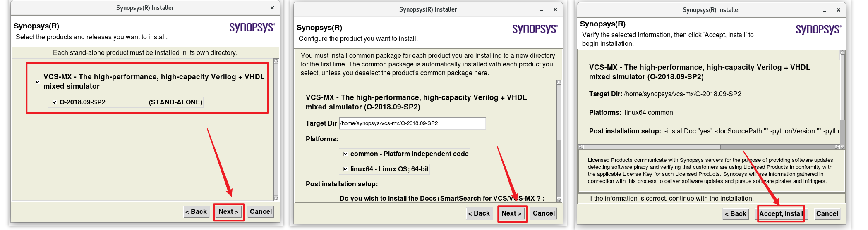The height and width of the screenshot is (230, 868).
Task: Click the (STAND-ALONE) label text
Action: pyautogui.click(x=175, y=102)
